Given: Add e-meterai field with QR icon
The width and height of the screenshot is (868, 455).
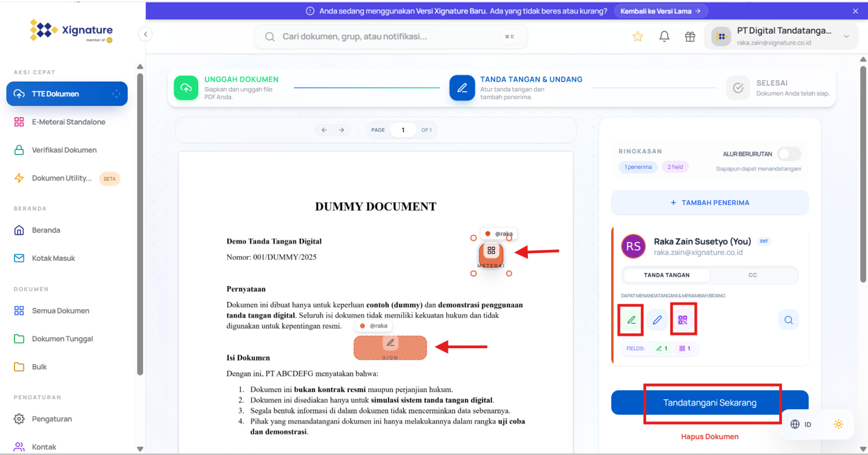Looking at the screenshot, I should coord(683,320).
